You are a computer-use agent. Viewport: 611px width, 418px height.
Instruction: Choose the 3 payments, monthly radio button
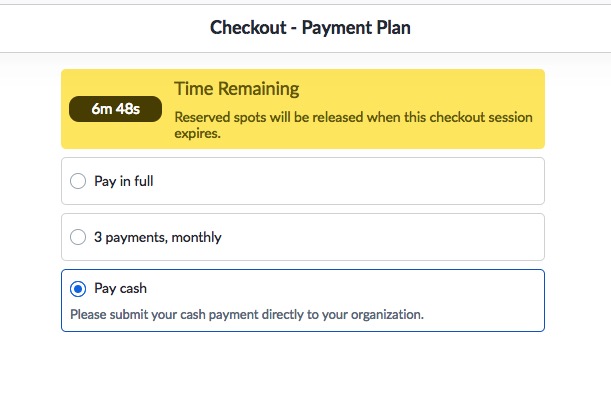78,237
